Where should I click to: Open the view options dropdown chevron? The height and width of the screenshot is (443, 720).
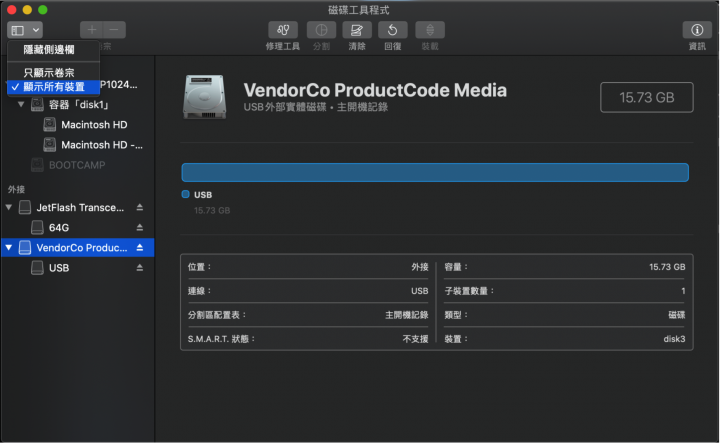coord(36,30)
